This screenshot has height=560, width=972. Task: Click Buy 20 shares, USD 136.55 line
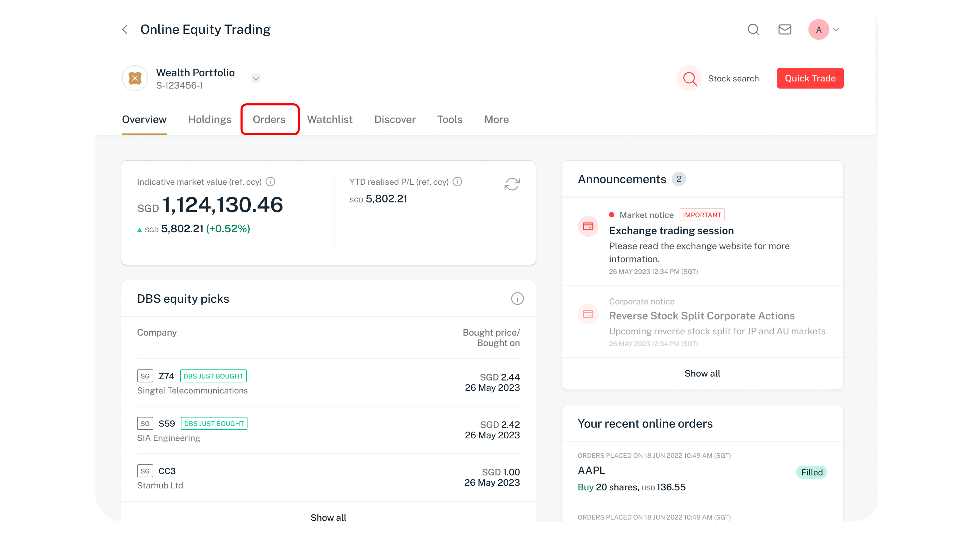[x=631, y=487]
